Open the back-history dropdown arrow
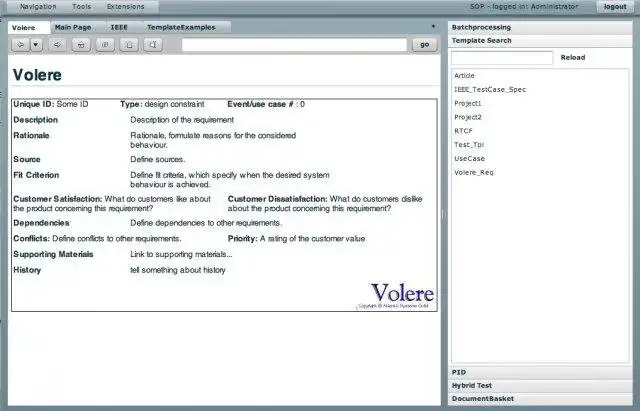The width and height of the screenshot is (640, 411). tap(36, 44)
